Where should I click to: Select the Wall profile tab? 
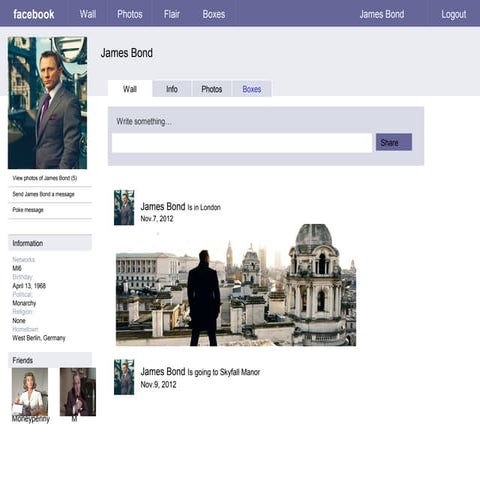point(130,89)
